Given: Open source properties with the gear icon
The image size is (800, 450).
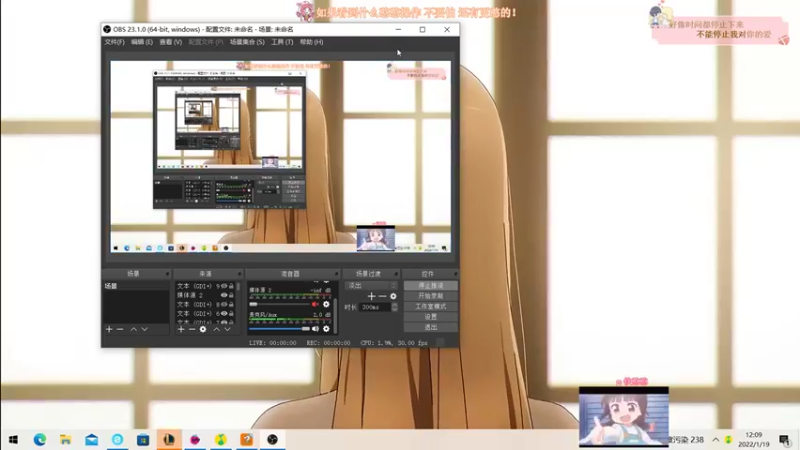Looking at the screenshot, I should pyautogui.click(x=203, y=330).
